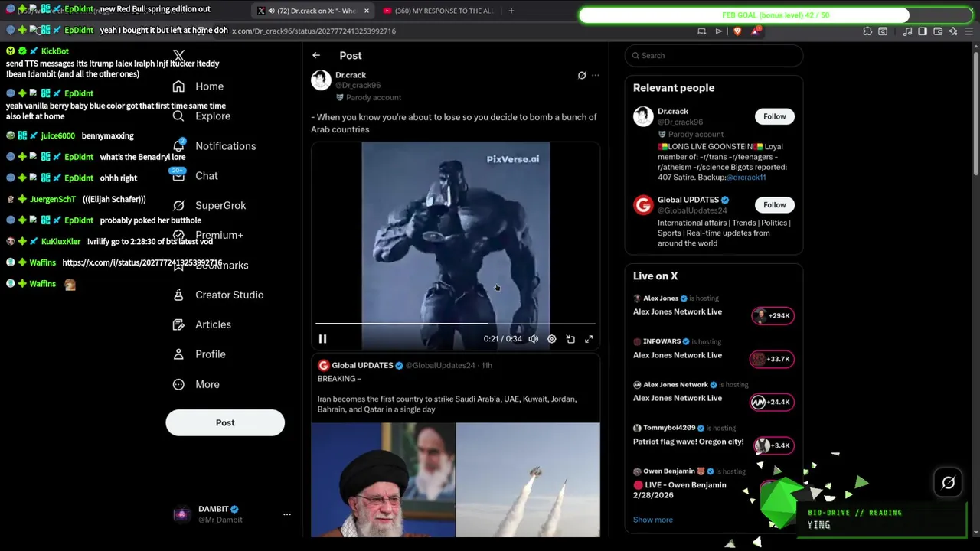Click the round Grok floating button
The width and height of the screenshot is (980, 551).
948,483
